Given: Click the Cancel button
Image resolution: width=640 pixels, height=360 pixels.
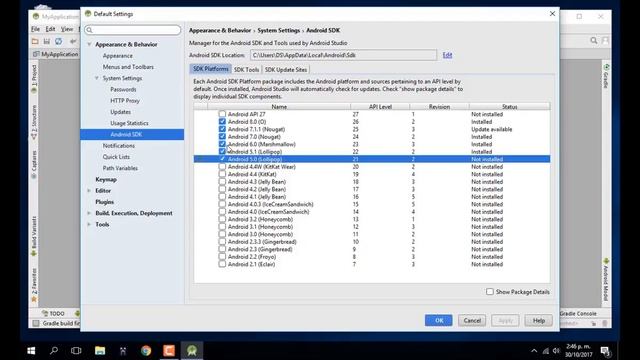Looking at the screenshot, I should (472, 320).
